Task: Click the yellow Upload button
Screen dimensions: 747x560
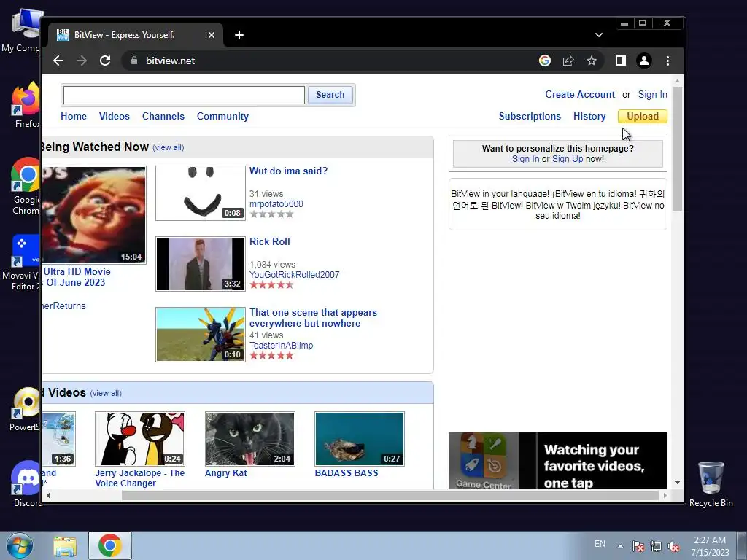Action: [642, 116]
